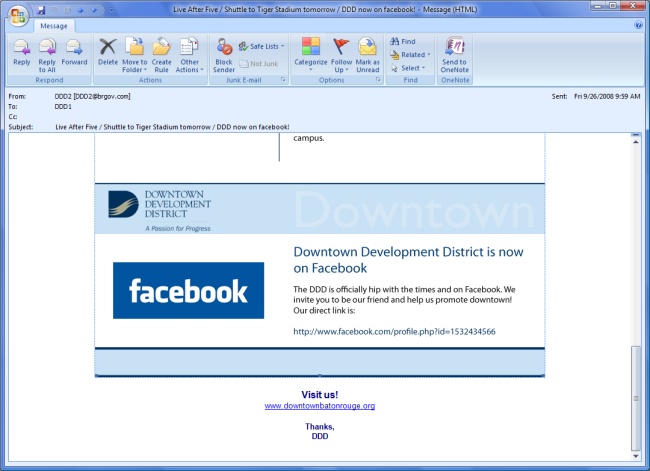Click the Create Rule icon
This screenshot has width=650, height=471.
161,52
